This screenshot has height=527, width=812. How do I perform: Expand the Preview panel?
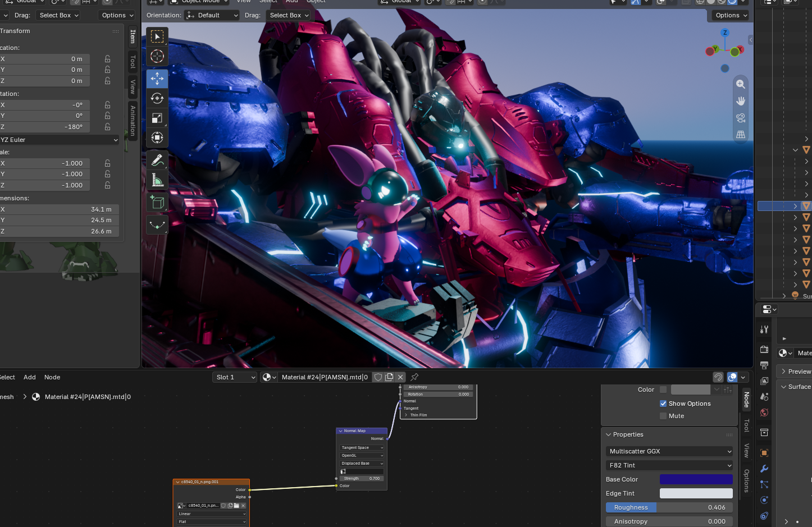tap(783, 372)
